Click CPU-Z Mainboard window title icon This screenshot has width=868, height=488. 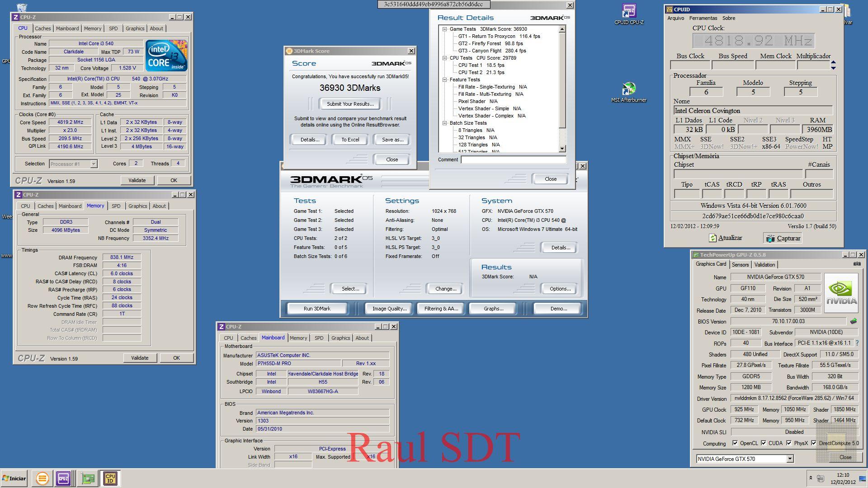pos(221,327)
